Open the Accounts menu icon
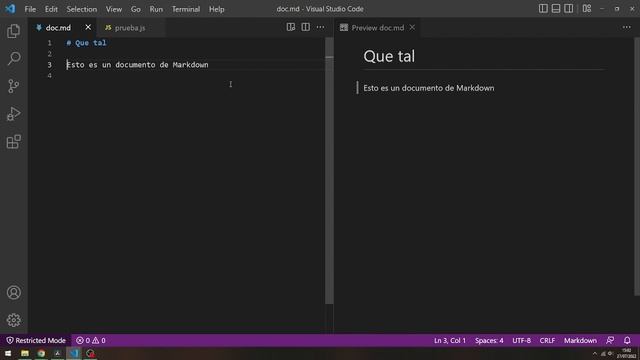 click(13, 292)
